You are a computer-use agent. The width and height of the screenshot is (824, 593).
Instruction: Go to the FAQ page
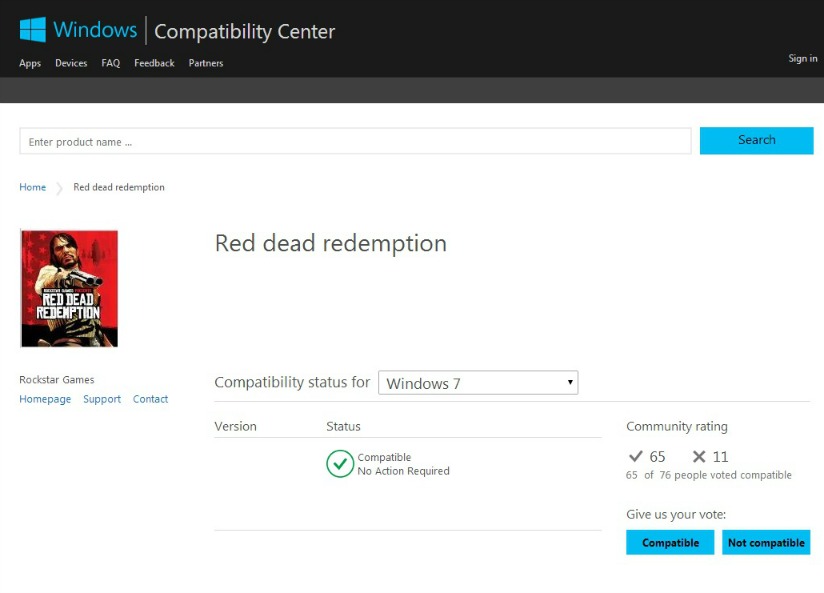(x=110, y=63)
